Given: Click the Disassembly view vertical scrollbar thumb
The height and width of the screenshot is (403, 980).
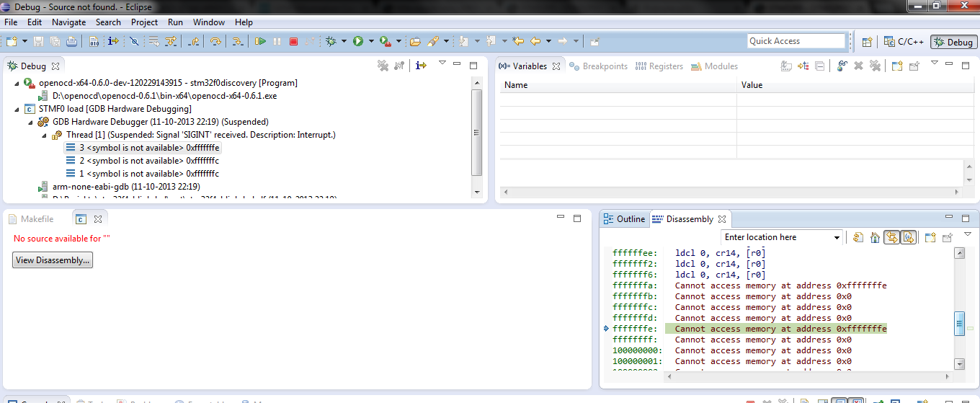Looking at the screenshot, I should [x=959, y=324].
